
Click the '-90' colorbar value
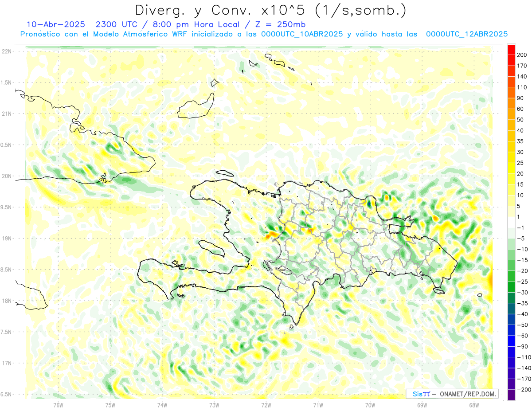[x=523, y=346]
